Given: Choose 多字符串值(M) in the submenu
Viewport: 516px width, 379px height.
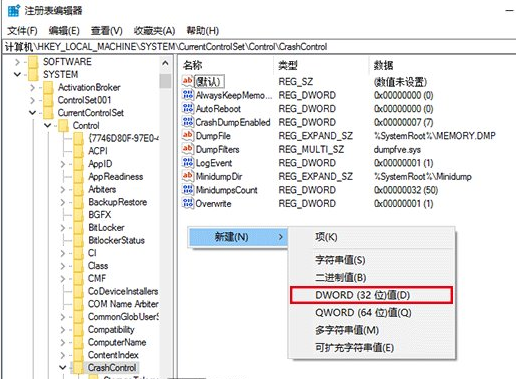Looking at the screenshot, I should tap(371, 330).
